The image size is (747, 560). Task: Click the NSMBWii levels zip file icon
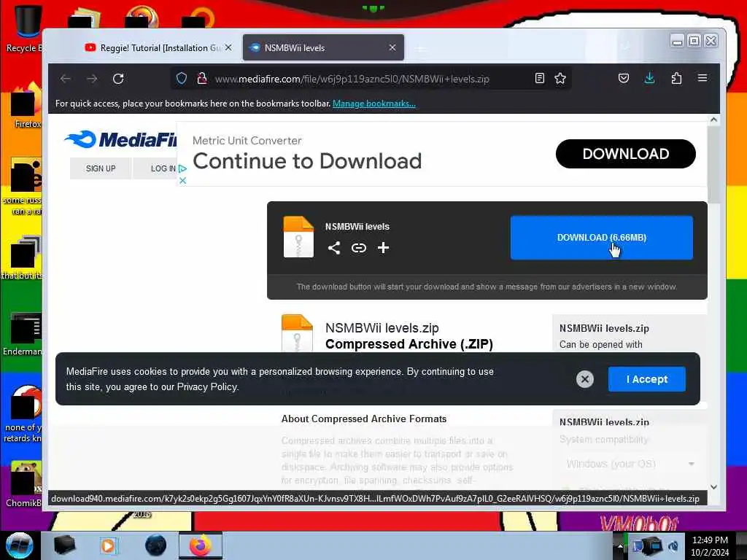298,237
